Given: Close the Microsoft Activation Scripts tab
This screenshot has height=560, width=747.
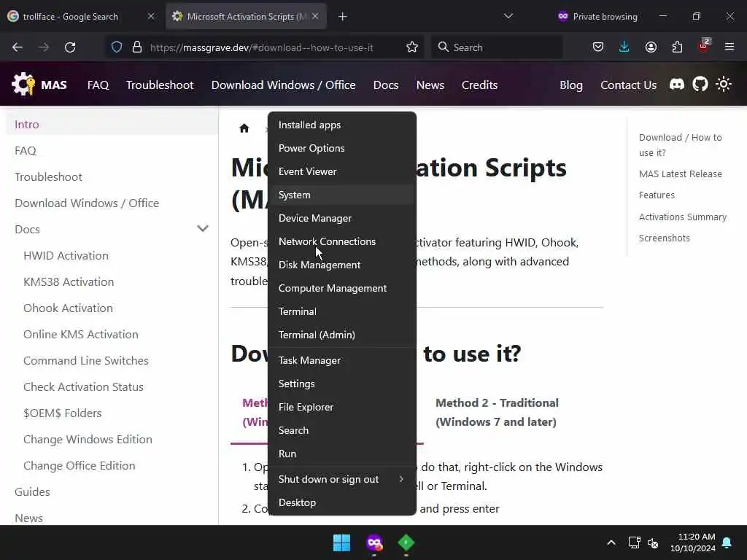Looking at the screenshot, I should (315, 16).
